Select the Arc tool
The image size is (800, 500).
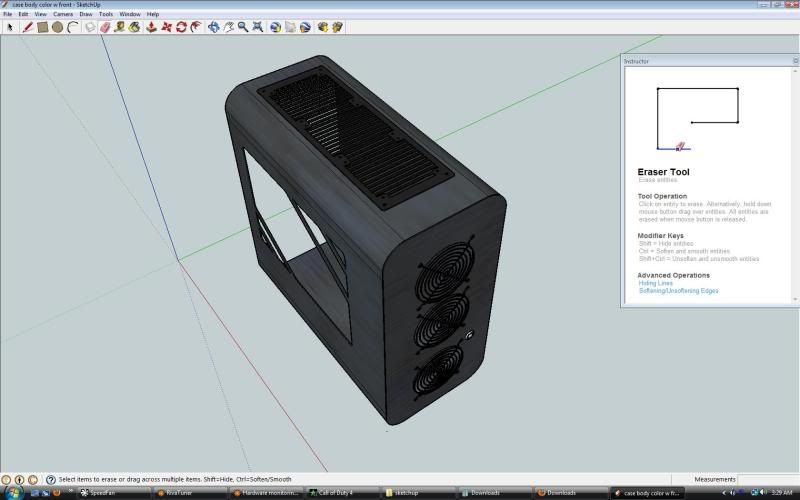click(72, 27)
